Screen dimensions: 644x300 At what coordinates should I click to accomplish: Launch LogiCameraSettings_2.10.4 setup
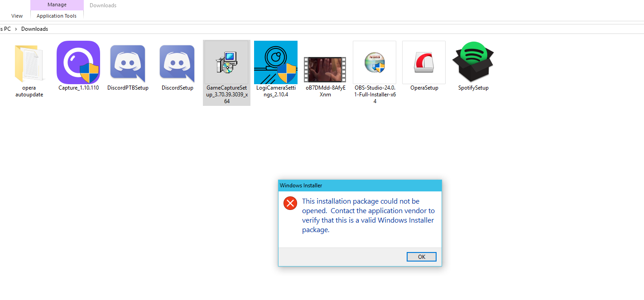tap(275, 63)
